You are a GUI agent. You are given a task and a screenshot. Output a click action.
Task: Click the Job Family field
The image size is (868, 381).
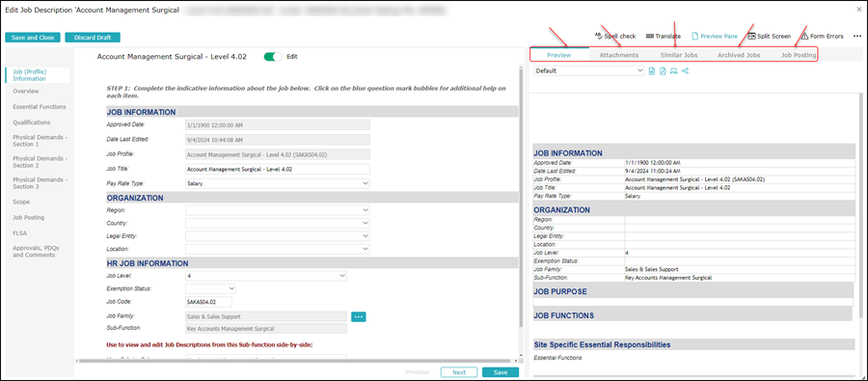coord(266,316)
